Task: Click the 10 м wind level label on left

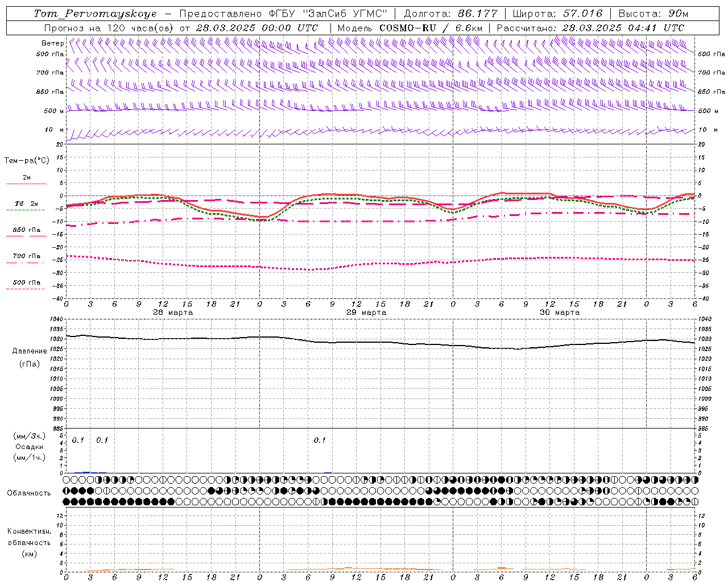Action: 55,130
